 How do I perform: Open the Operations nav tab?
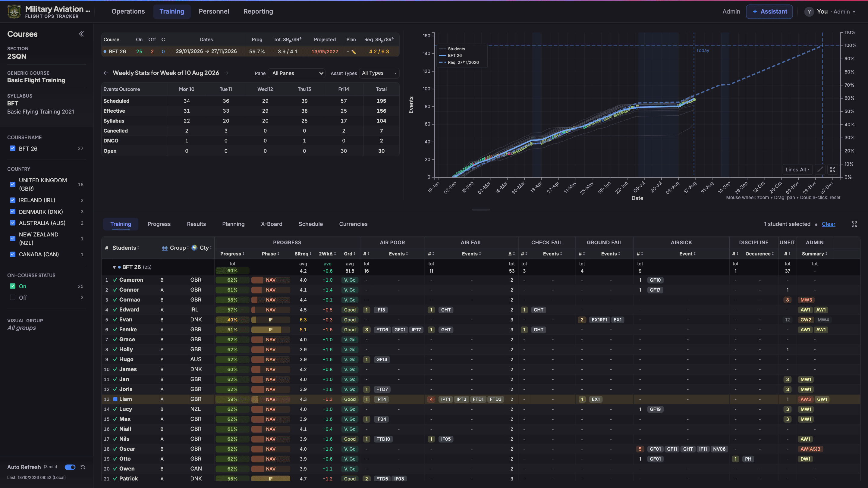tap(128, 11)
